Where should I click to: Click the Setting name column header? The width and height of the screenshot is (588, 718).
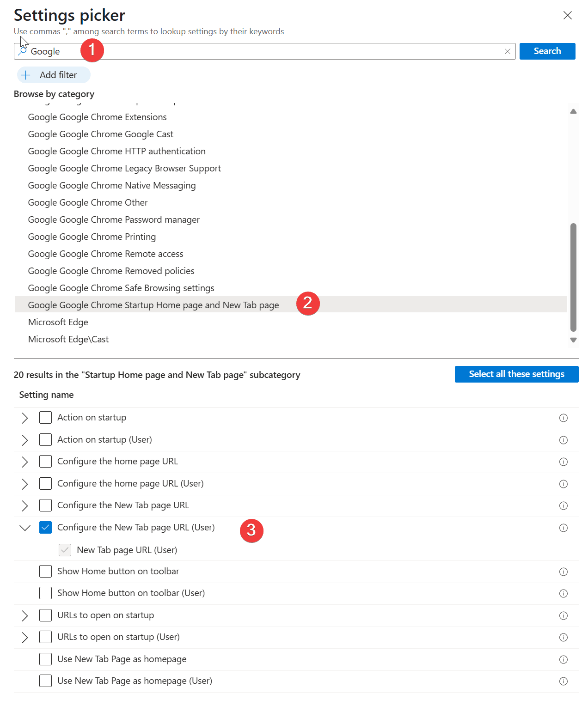[x=46, y=395]
